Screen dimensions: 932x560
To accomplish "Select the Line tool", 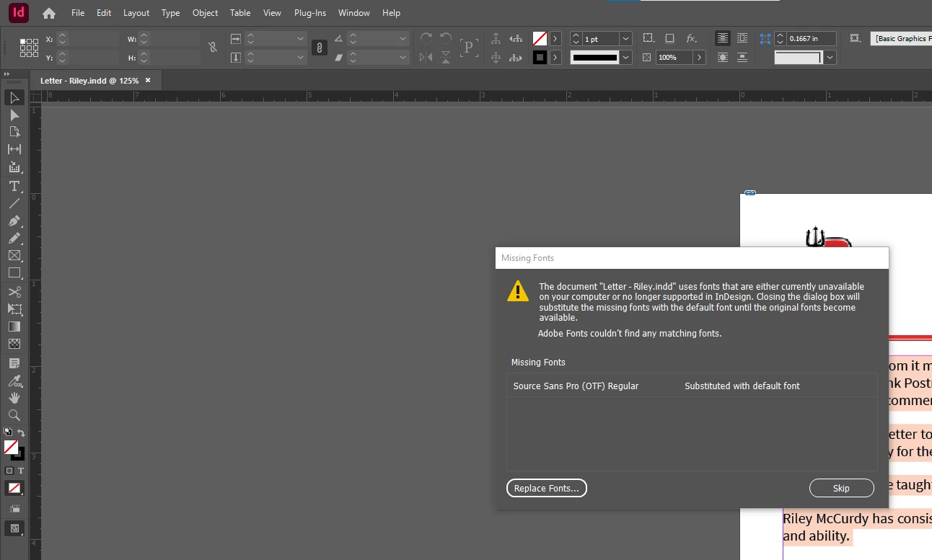I will pos(14,203).
